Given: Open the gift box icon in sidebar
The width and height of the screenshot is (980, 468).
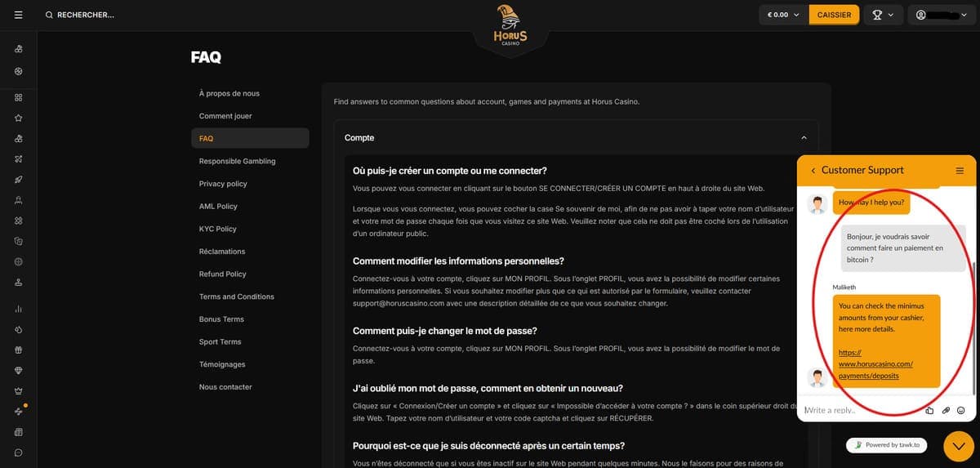Looking at the screenshot, I should 18,350.
